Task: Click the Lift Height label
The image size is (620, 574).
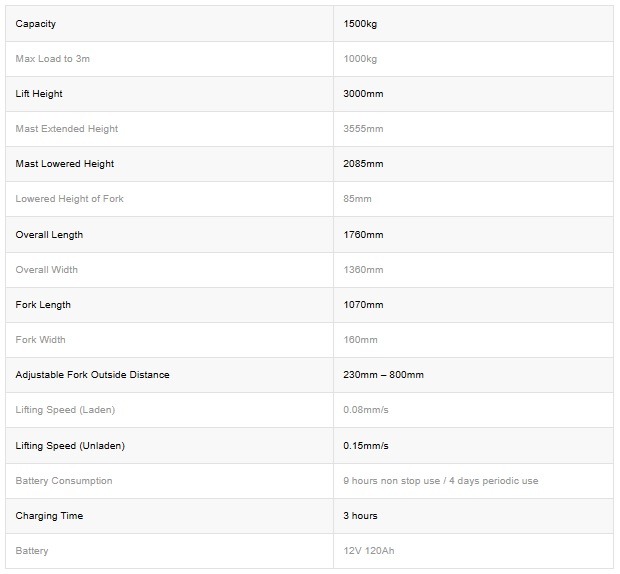Action: (x=39, y=94)
